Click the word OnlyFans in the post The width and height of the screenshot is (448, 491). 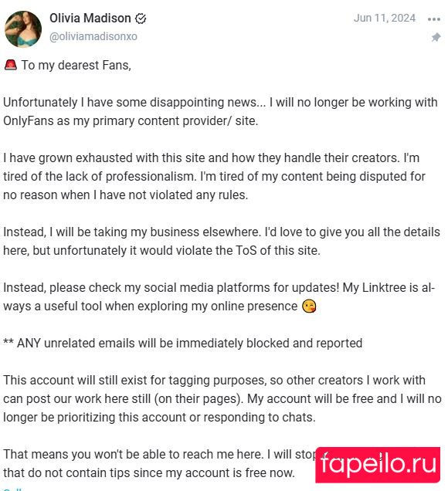pos(29,121)
